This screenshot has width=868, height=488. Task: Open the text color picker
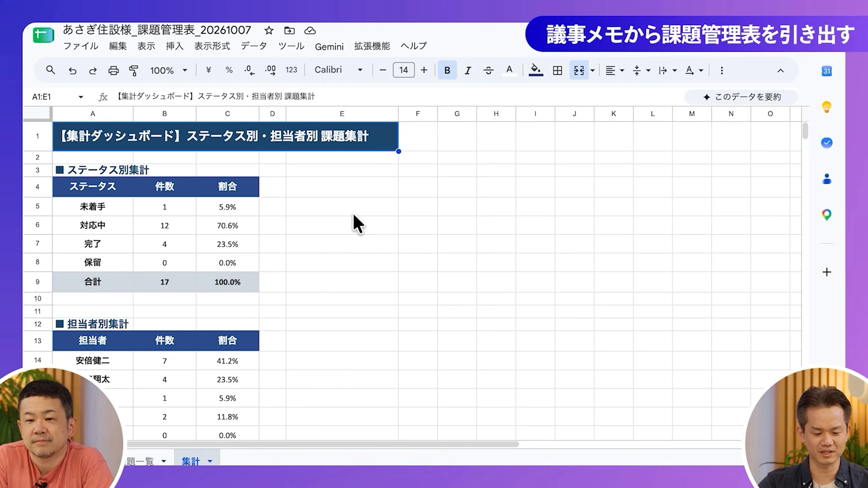(x=509, y=70)
